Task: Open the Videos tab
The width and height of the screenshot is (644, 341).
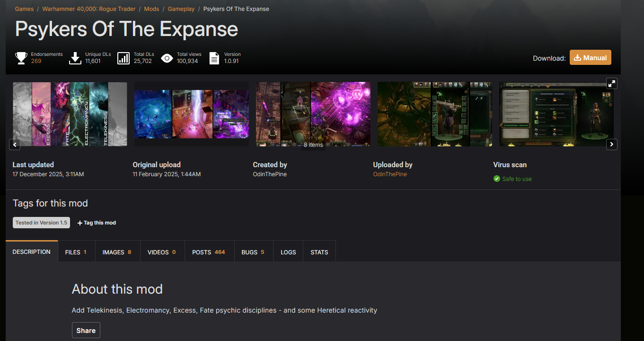Action: (x=162, y=251)
